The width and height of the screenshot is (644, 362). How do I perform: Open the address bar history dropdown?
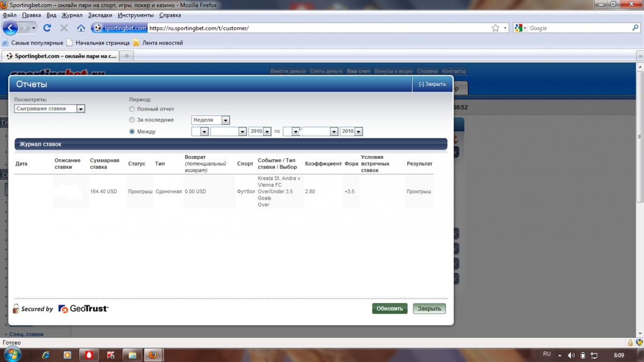[505, 28]
